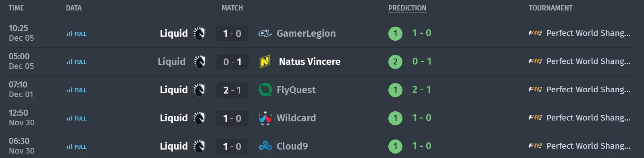The width and height of the screenshot is (644, 158).
Task: Click green prediction badge 2 for Natus Vincere match
Action: pos(395,62)
